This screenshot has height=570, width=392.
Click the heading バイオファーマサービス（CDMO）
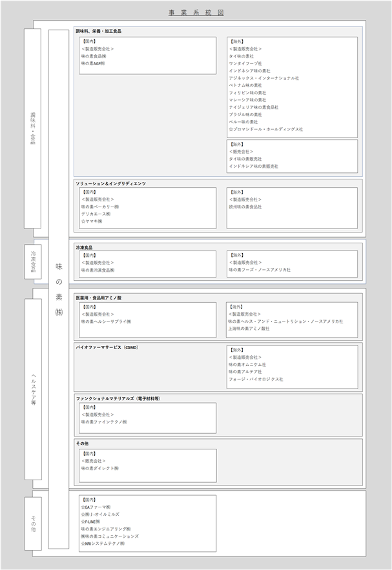(x=107, y=348)
